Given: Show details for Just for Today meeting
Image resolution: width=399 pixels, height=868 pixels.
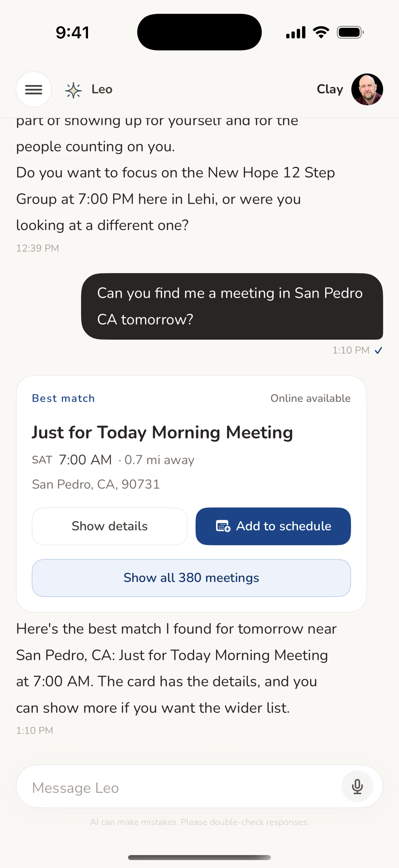Looking at the screenshot, I should 110,526.
